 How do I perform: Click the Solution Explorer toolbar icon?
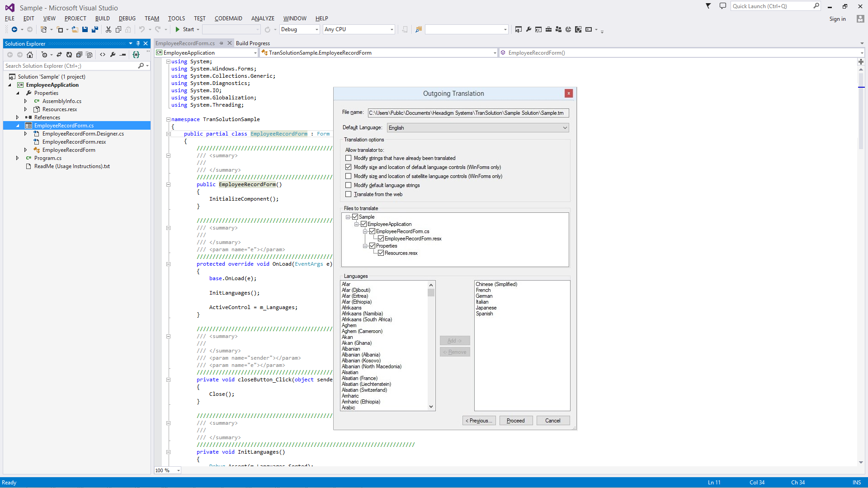(x=519, y=29)
